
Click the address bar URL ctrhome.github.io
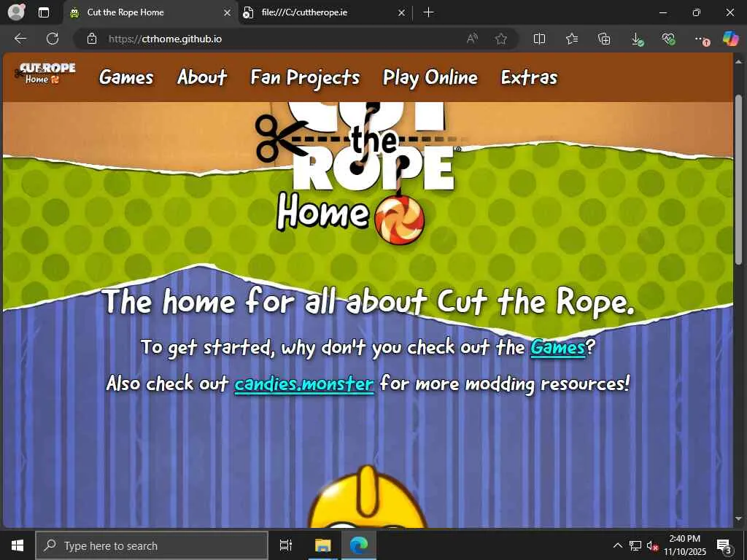tap(165, 39)
